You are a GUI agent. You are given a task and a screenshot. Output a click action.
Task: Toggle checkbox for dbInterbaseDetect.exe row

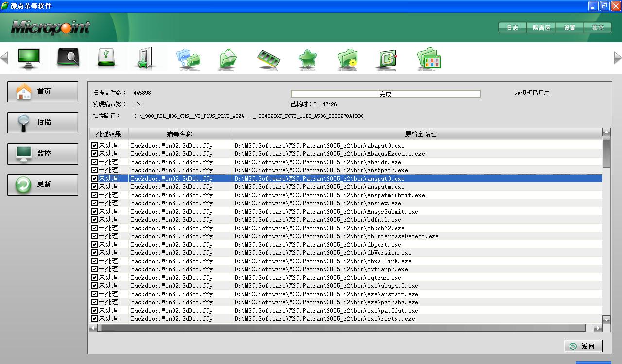point(94,236)
